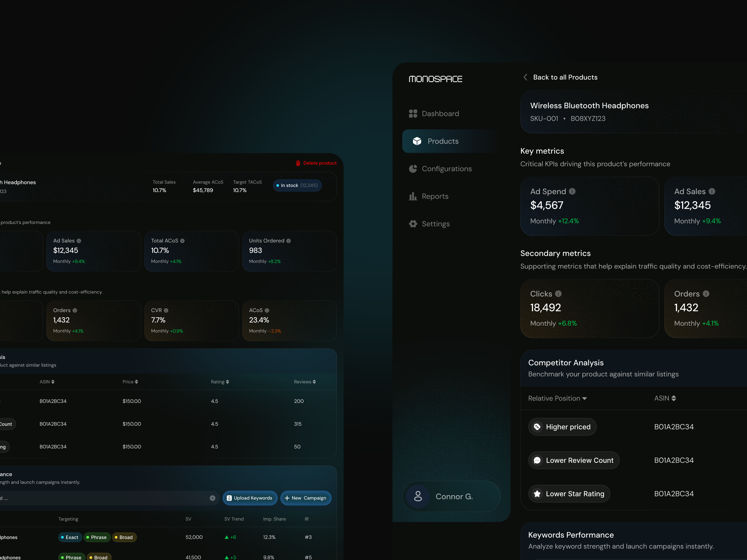Click the Reports bar chart icon
Screen dimensions: 747x560
point(413,196)
